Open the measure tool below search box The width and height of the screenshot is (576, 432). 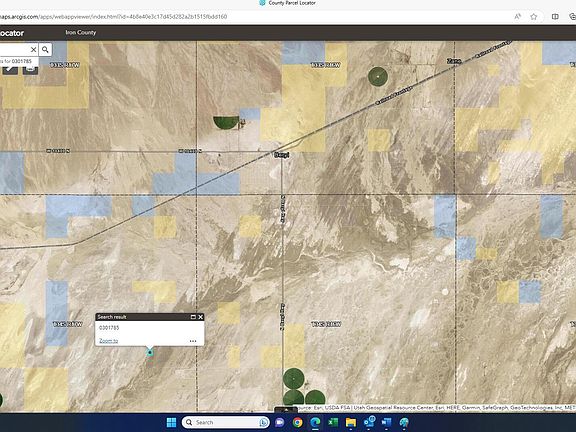coord(10,69)
